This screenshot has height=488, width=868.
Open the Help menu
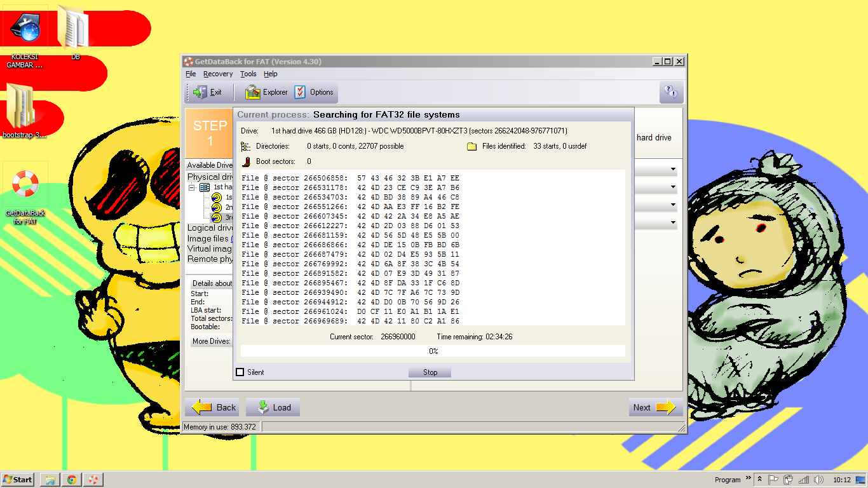pos(271,74)
